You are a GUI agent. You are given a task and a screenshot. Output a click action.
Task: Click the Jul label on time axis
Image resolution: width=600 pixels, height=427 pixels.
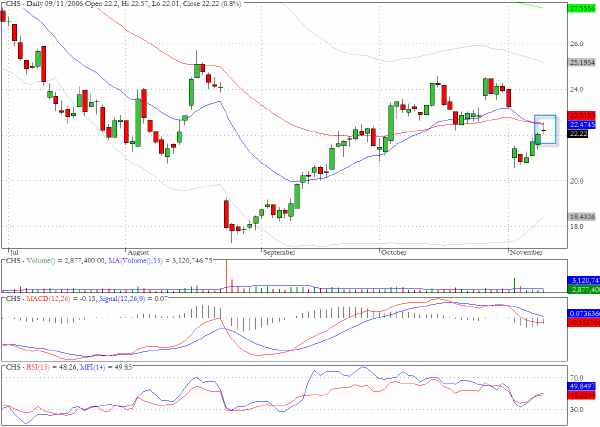pyautogui.click(x=14, y=253)
